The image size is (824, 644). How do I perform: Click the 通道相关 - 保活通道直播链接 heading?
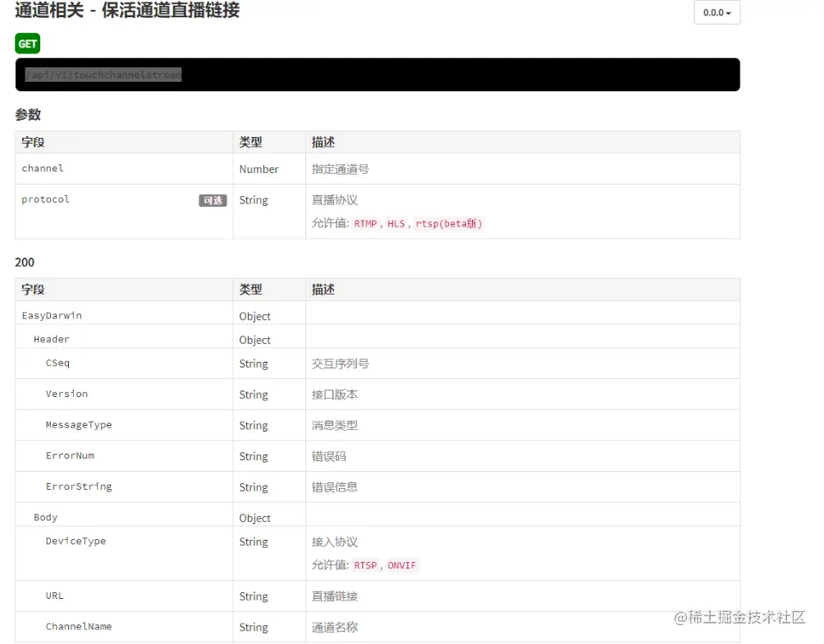127,11
